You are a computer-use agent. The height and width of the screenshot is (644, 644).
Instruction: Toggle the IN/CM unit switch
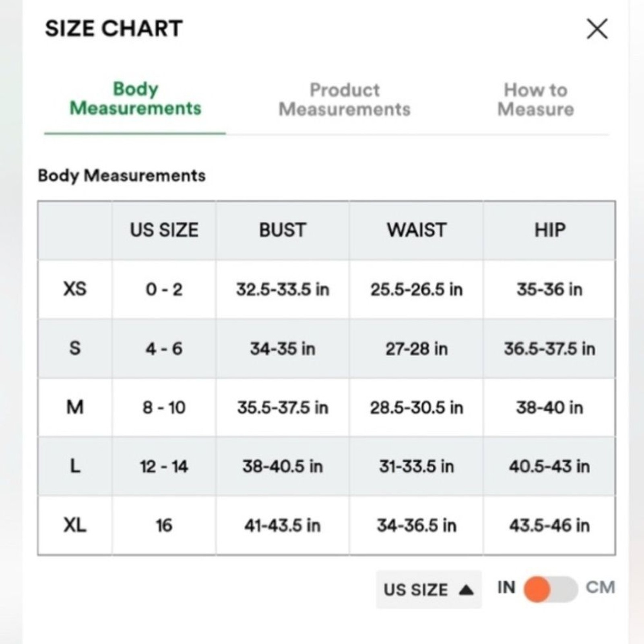551,589
